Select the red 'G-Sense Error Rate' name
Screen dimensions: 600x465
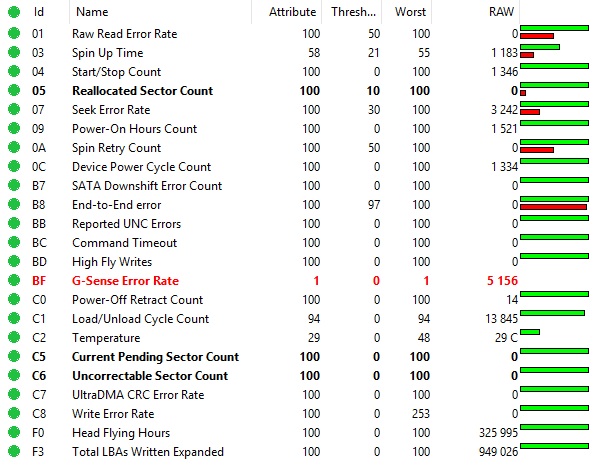point(125,281)
